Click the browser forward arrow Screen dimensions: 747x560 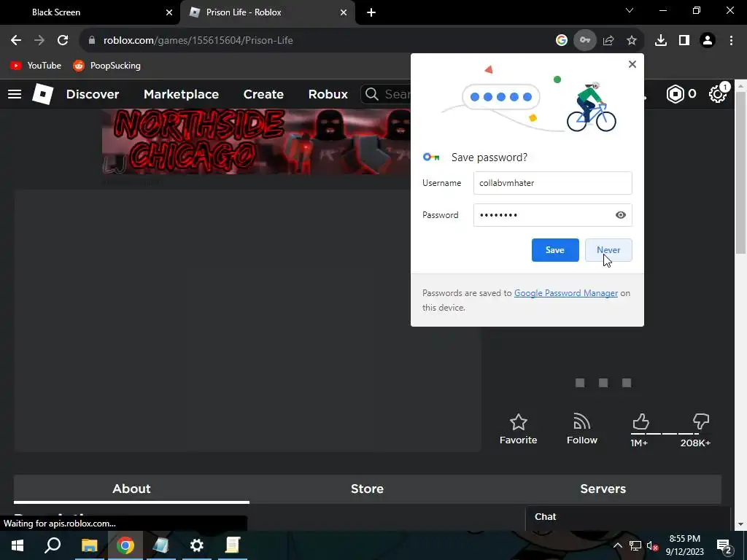pos(39,41)
